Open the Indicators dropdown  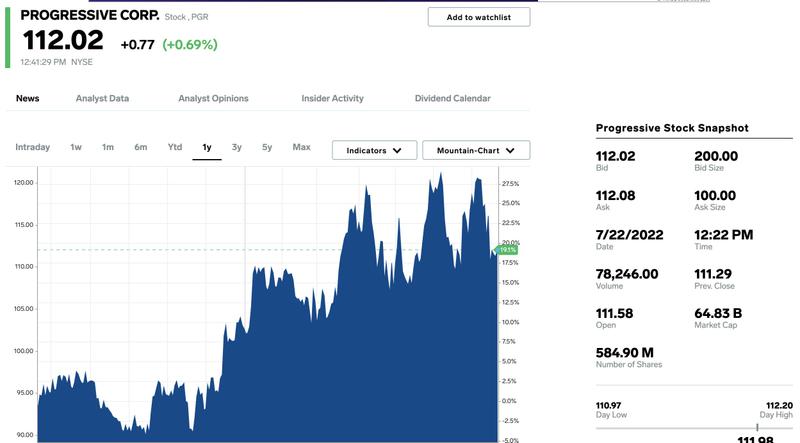pos(374,151)
